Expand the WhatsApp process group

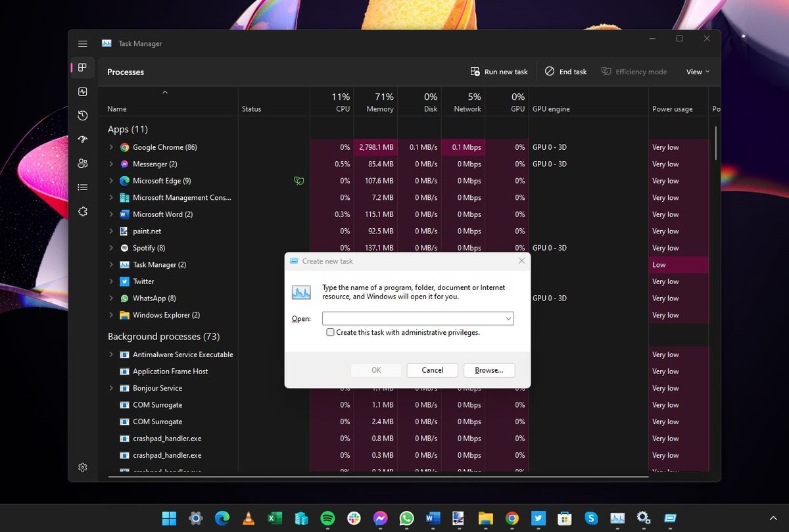point(110,298)
